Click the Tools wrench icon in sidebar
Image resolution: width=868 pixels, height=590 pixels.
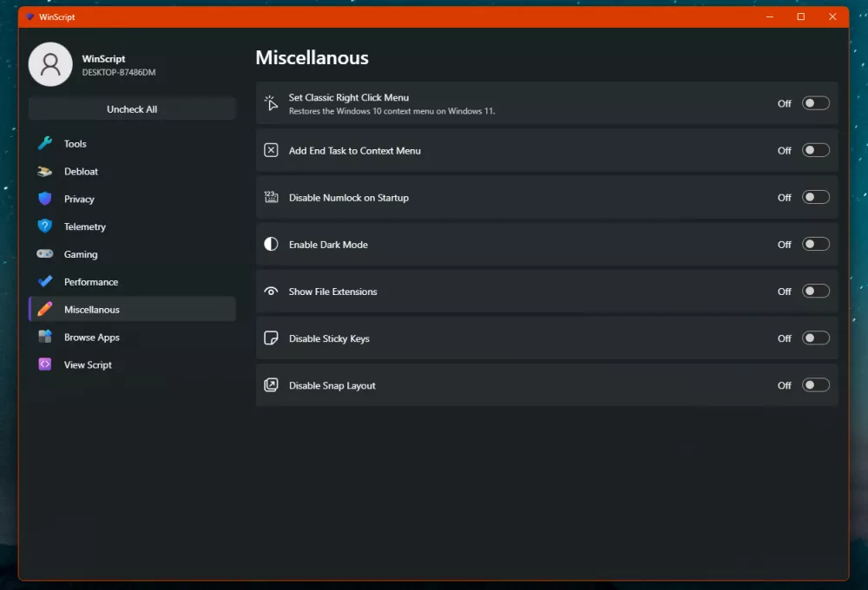click(45, 144)
